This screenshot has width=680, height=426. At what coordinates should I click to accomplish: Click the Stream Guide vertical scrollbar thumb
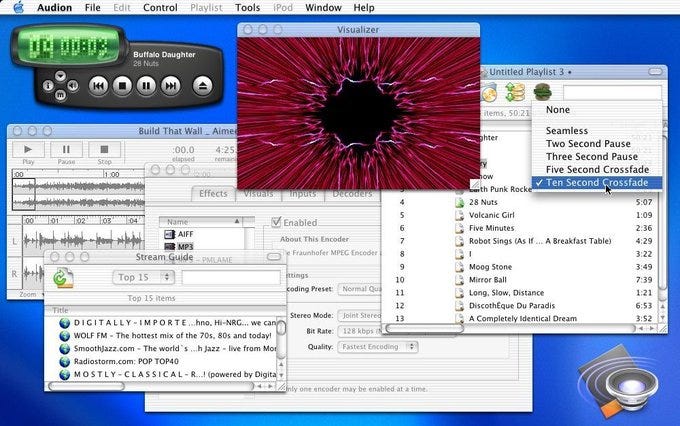coord(281,327)
